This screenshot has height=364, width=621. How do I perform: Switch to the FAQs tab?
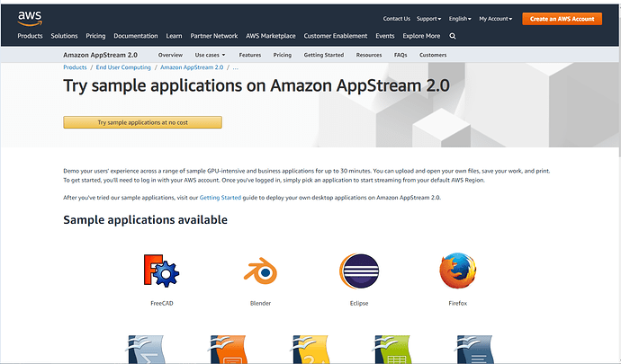(400, 55)
